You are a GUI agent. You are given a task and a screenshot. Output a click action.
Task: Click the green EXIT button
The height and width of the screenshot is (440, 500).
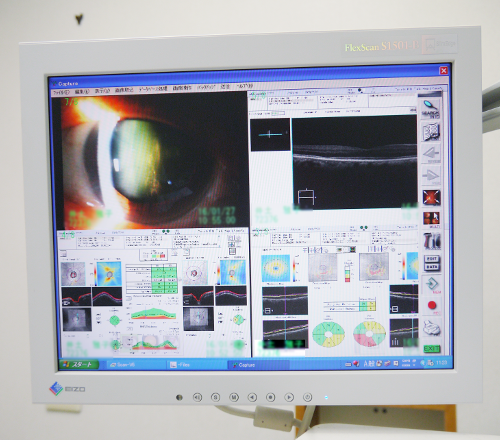coord(432,348)
